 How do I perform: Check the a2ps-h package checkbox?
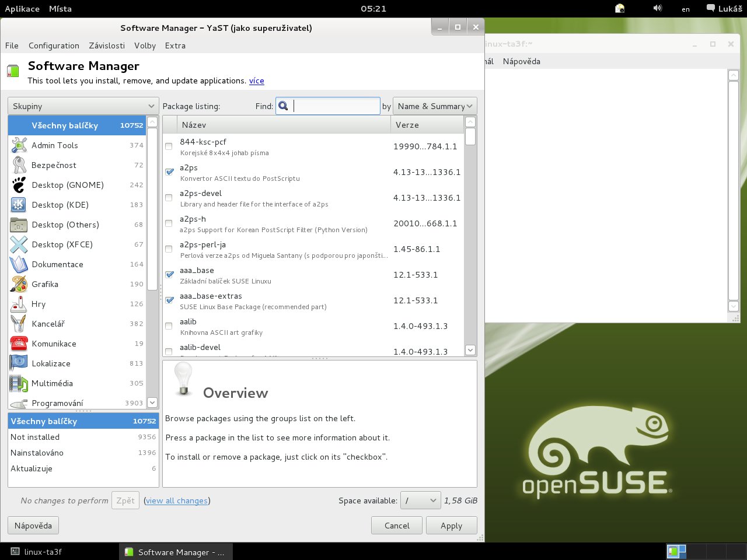169,223
